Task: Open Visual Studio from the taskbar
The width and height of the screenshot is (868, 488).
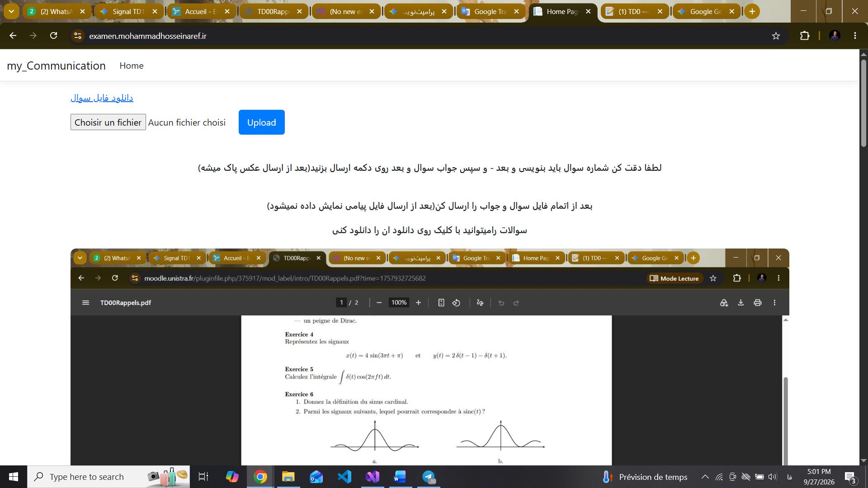Action: (373, 477)
